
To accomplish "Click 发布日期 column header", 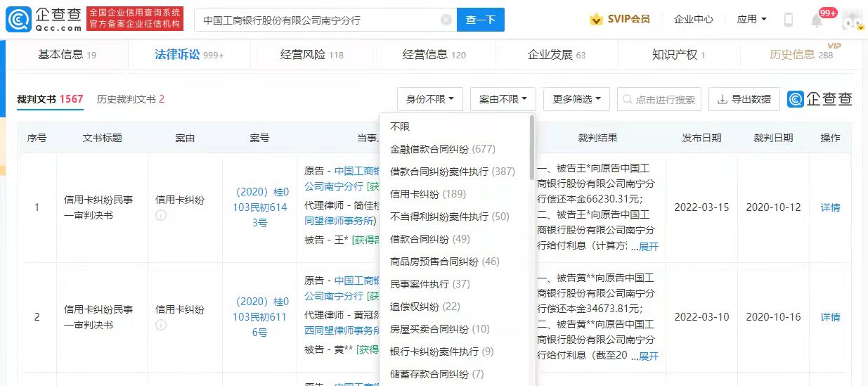I will click(x=701, y=138).
